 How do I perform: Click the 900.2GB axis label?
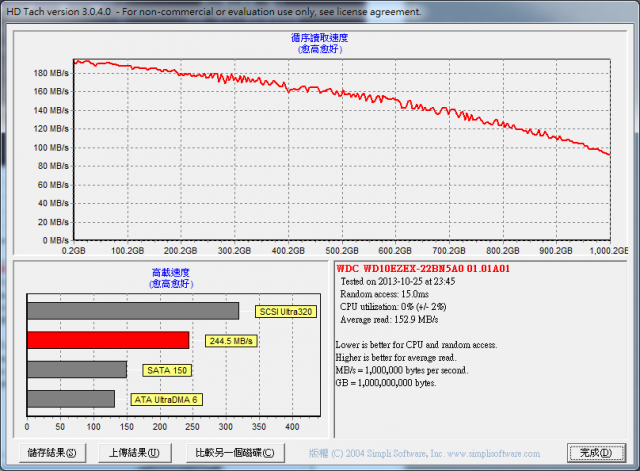(x=556, y=251)
